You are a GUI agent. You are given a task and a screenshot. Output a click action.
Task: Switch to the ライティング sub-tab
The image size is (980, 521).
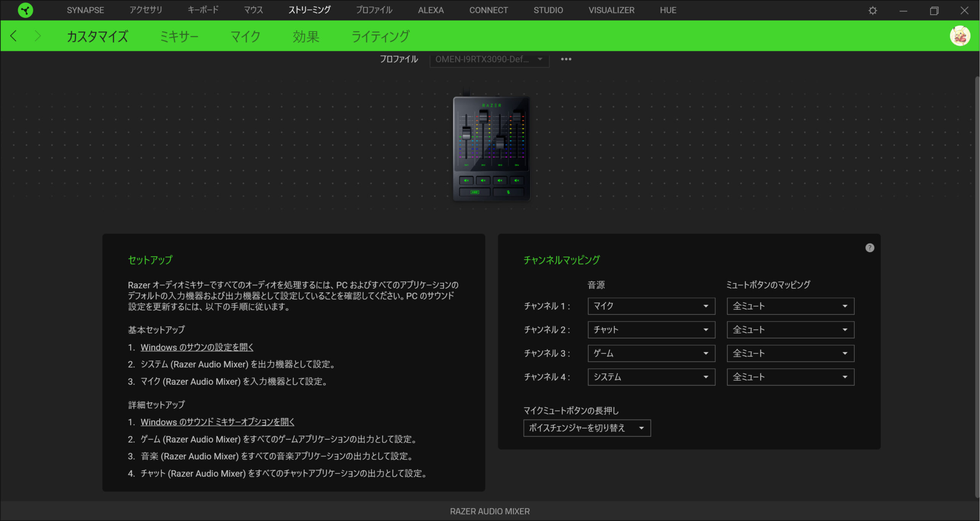coord(380,36)
